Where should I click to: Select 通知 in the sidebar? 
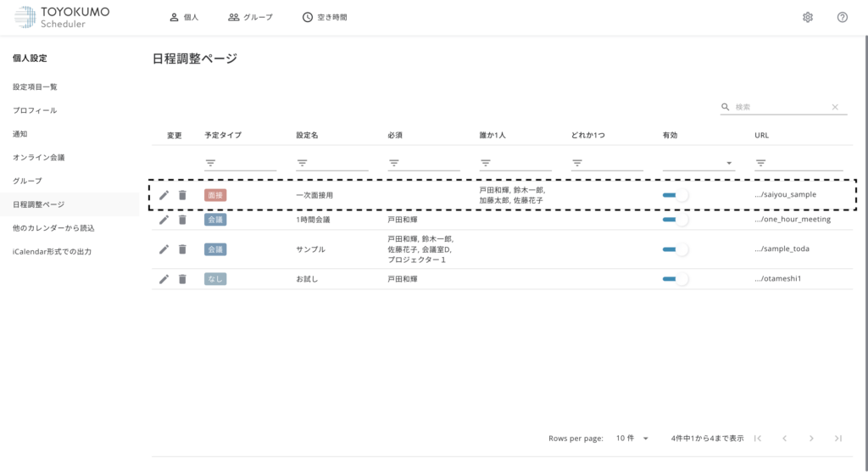(x=20, y=134)
